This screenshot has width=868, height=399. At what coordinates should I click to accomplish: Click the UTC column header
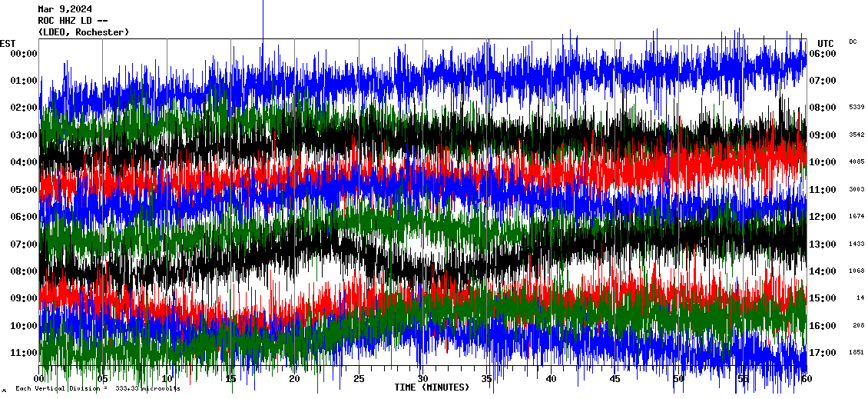(x=826, y=43)
